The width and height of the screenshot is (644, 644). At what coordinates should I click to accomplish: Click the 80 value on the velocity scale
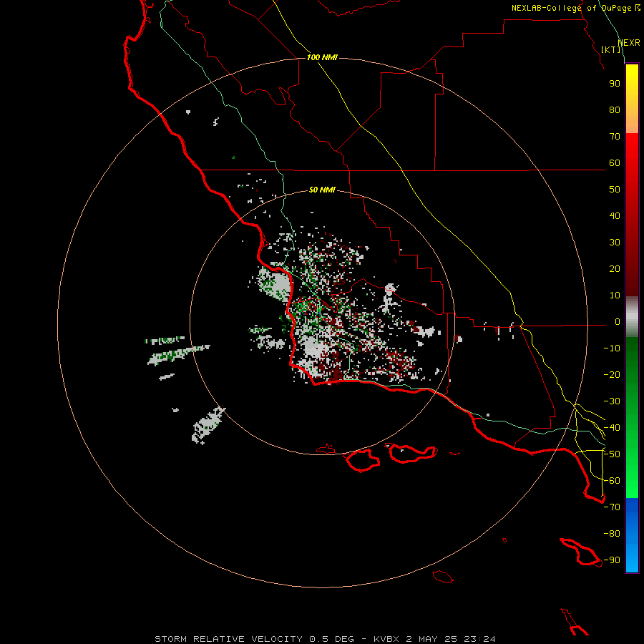coord(615,109)
